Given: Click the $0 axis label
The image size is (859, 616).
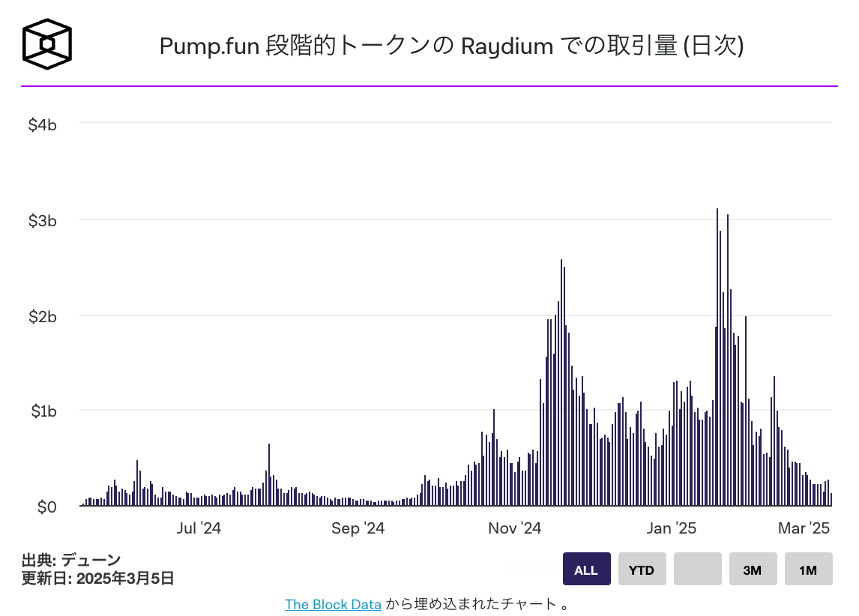Looking at the screenshot, I should click(47, 507).
